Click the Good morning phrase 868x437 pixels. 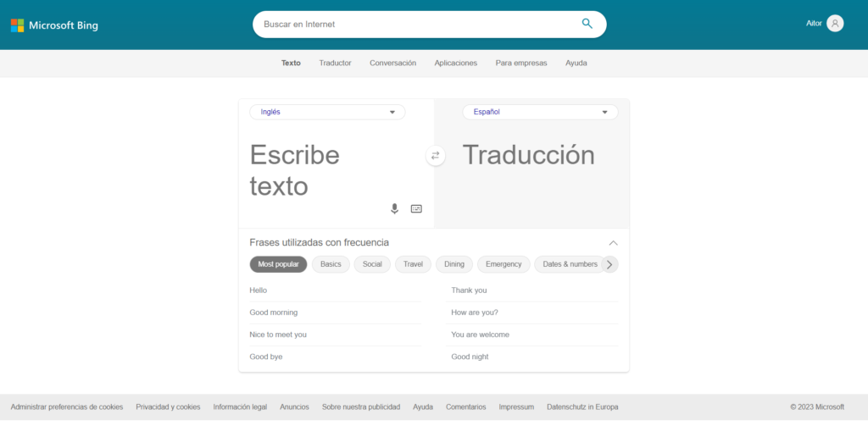[x=274, y=313]
